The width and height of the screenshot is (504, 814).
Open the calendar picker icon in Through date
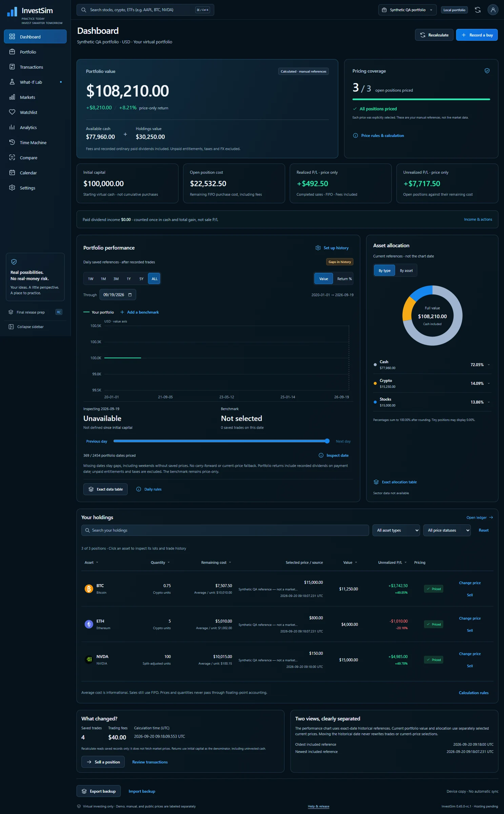pos(130,295)
